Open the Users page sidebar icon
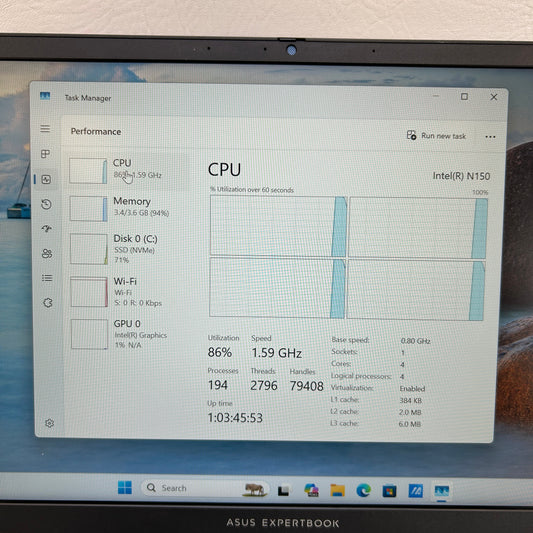 click(47, 254)
